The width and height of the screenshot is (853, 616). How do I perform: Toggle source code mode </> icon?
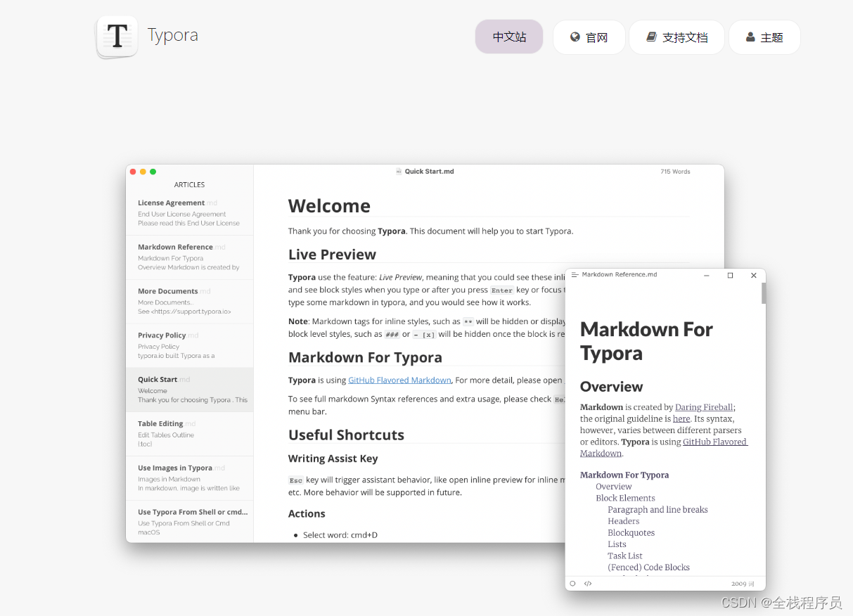point(588,584)
